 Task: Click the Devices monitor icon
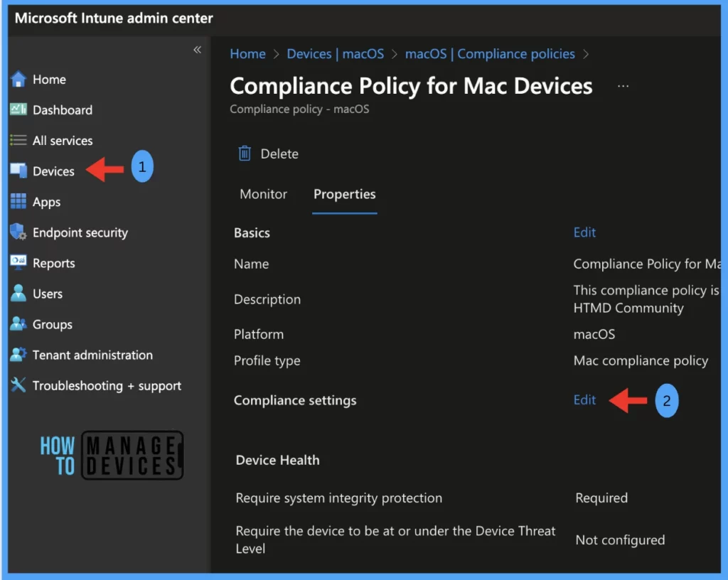coord(18,171)
